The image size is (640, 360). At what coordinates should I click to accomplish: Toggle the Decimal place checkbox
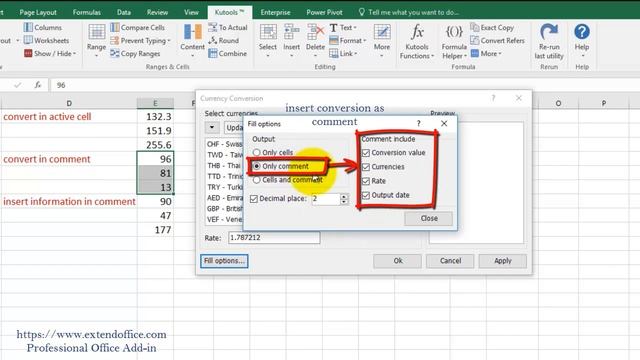tap(254, 199)
